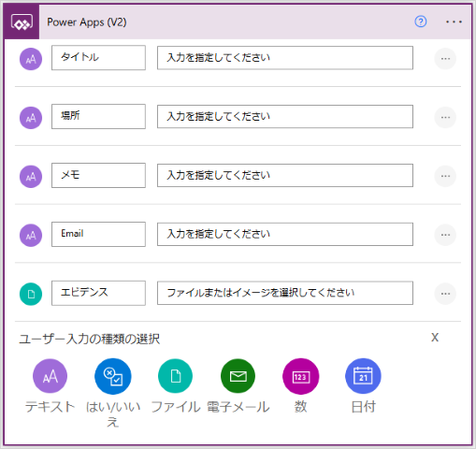The height and width of the screenshot is (449, 476).
Task: Add a 電子メール input type
Action: [x=238, y=376]
